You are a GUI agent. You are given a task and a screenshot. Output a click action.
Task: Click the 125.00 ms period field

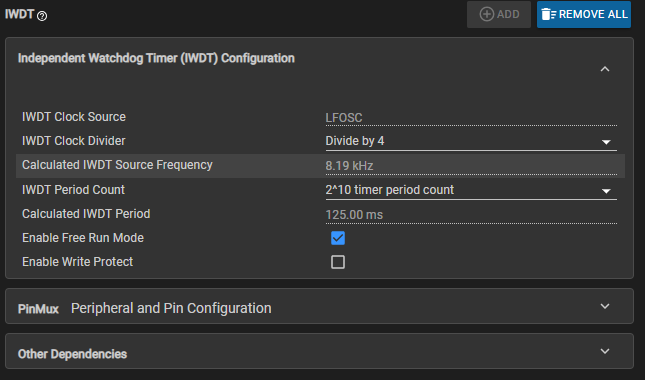tap(471, 215)
